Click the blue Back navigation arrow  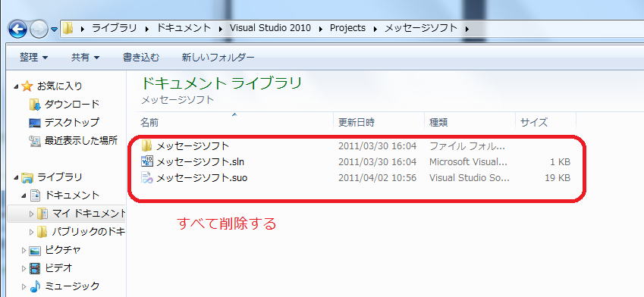(x=17, y=29)
